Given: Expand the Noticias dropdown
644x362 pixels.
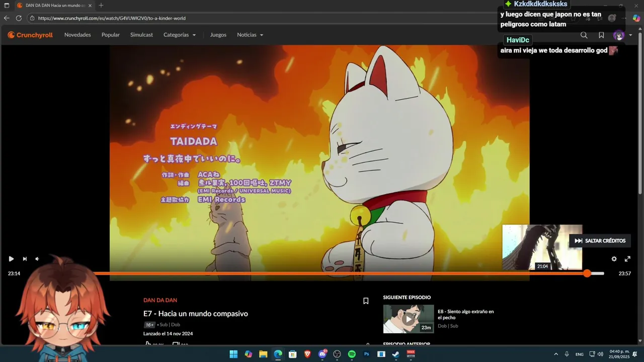Looking at the screenshot, I should pos(250,35).
